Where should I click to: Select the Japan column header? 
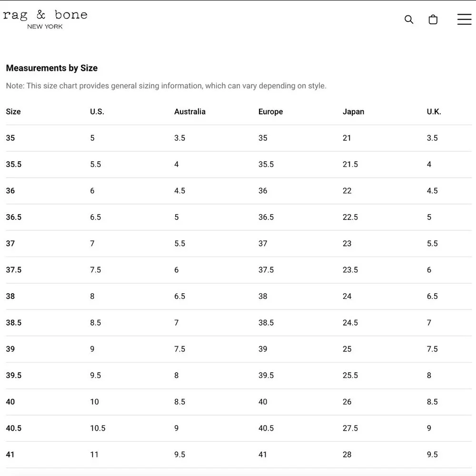pyautogui.click(x=353, y=112)
